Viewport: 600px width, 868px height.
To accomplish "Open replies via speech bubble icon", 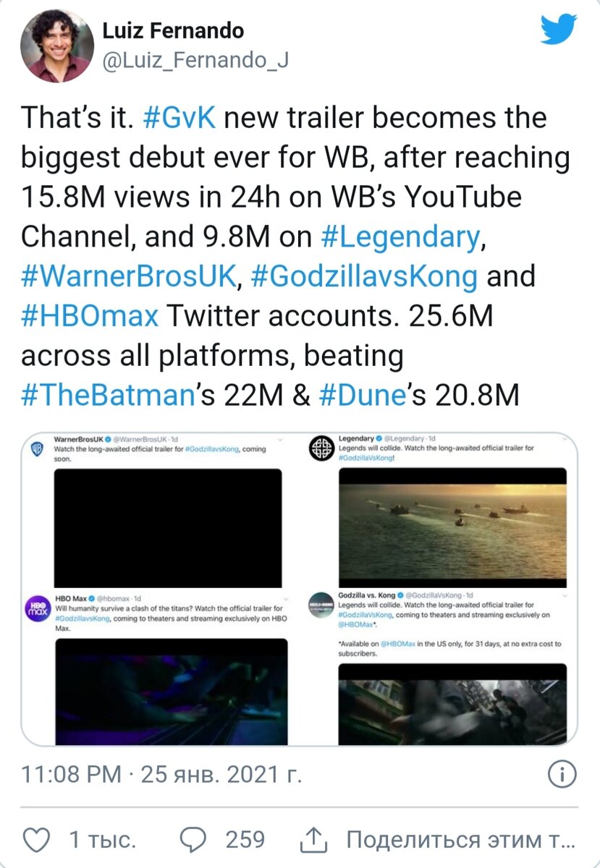I will (192, 840).
